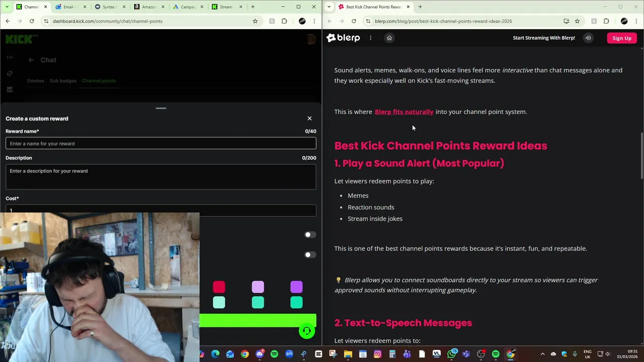Open File Explorer from the taskbar
Image resolution: width=644 pixels, height=362 pixels.
point(348,354)
